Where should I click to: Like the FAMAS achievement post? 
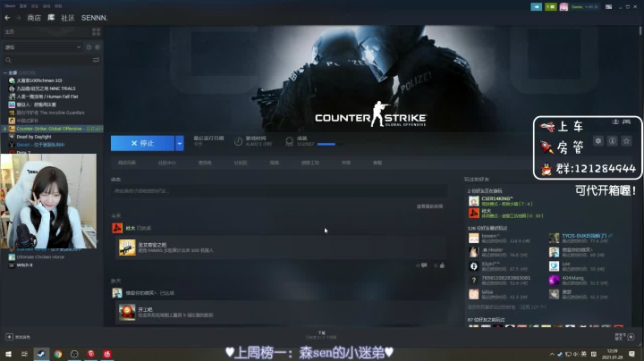click(x=442, y=265)
